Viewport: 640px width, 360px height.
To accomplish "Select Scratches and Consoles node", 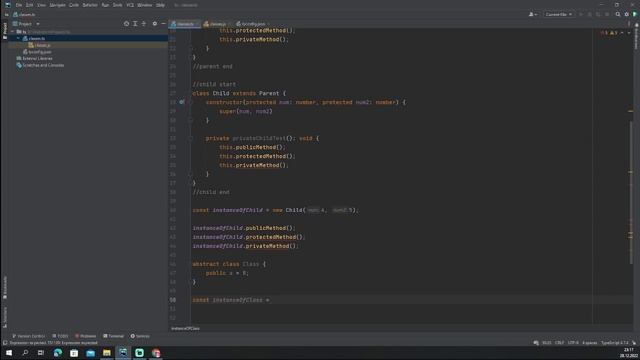I will pyautogui.click(x=40, y=65).
